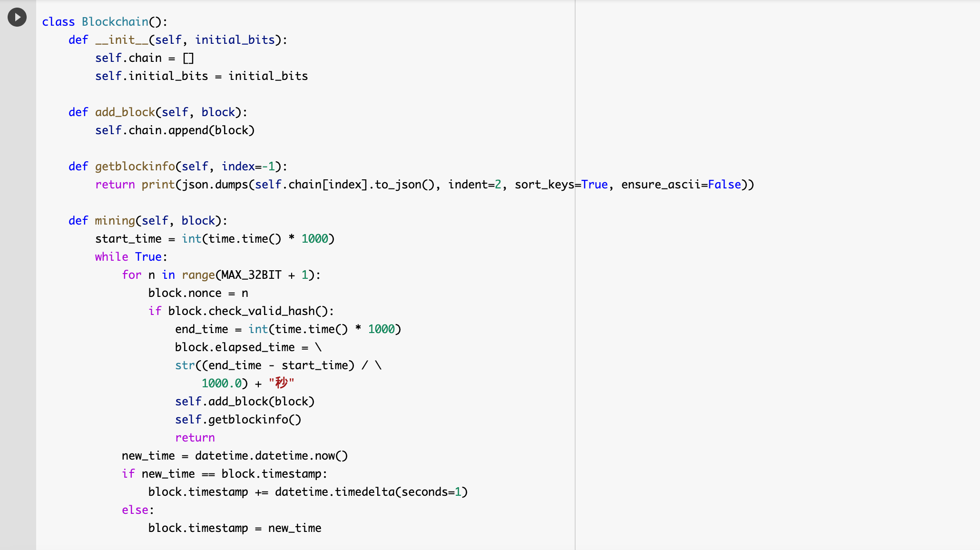The width and height of the screenshot is (980, 550).
Task: Click self.chain.append(block) statement
Action: 175,130
